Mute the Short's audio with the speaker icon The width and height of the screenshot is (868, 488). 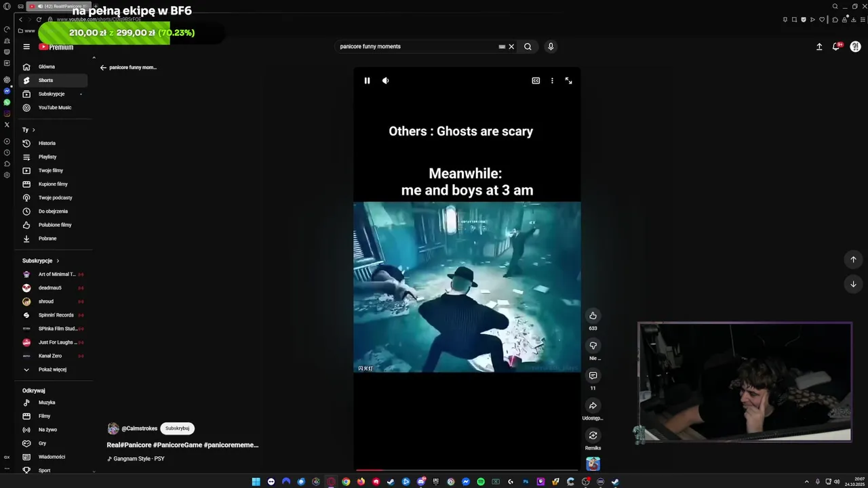click(x=385, y=81)
